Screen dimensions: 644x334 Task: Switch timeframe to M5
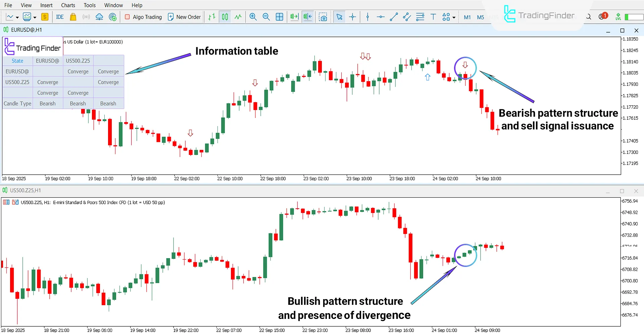pos(480,17)
